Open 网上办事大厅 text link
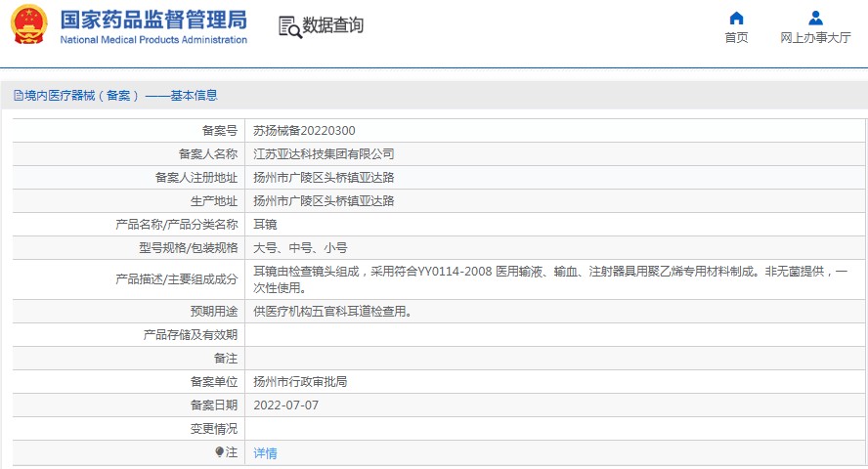 coord(815,37)
